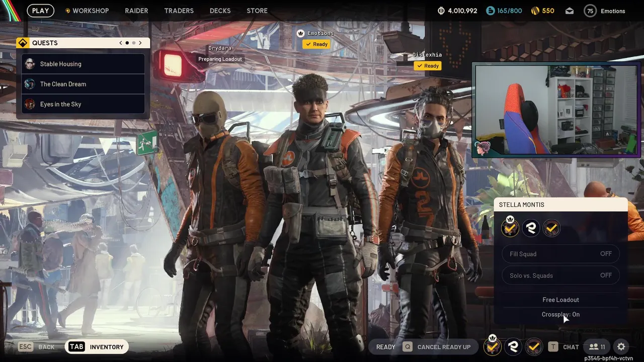Open the CHAT panel
644x362 pixels.
[571, 347]
